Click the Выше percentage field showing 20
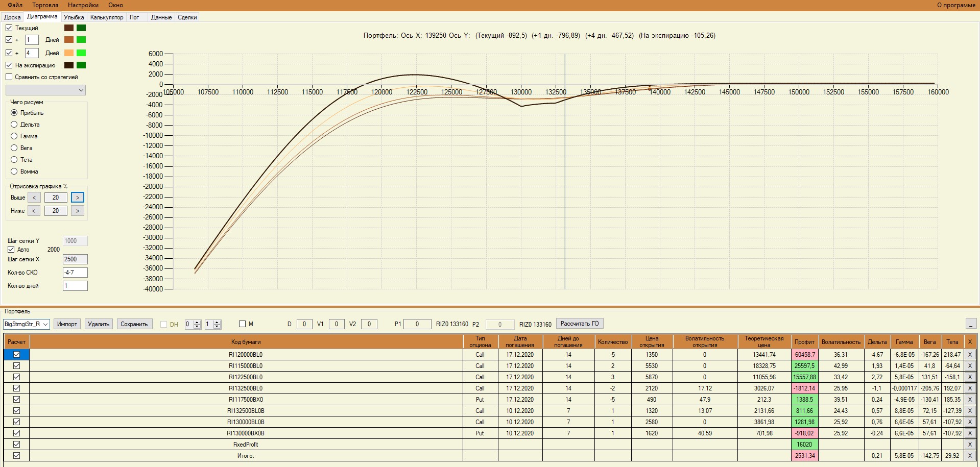 pos(56,198)
